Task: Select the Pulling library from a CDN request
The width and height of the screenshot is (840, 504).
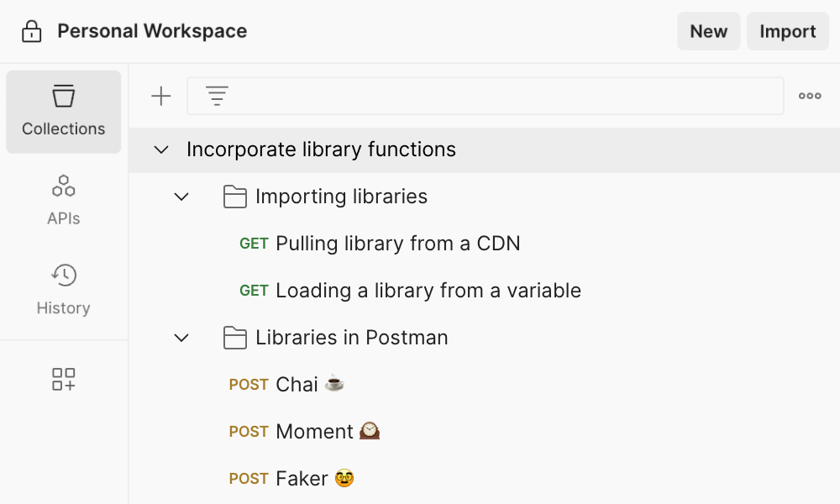Action: coord(397,243)
